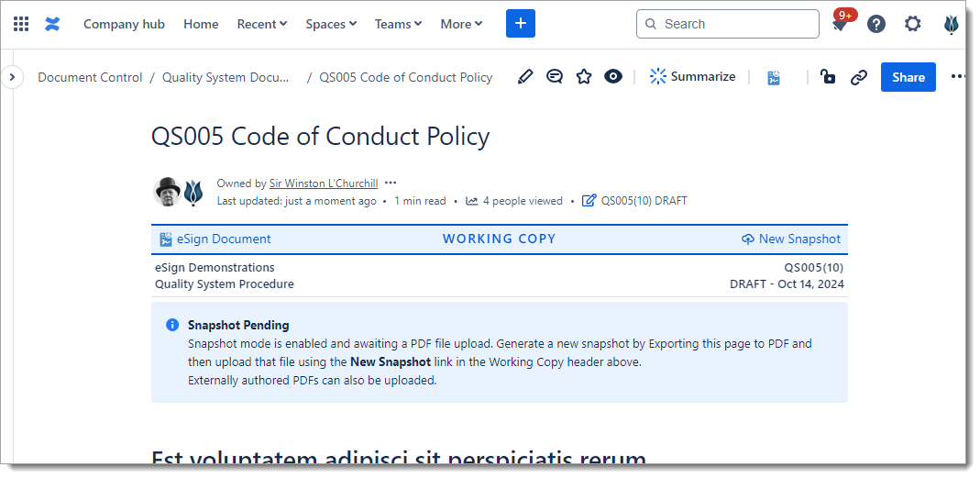The image size is (980, 478).
Task: Expand the Teams dropdown menu
Action: tap(398, 24)
